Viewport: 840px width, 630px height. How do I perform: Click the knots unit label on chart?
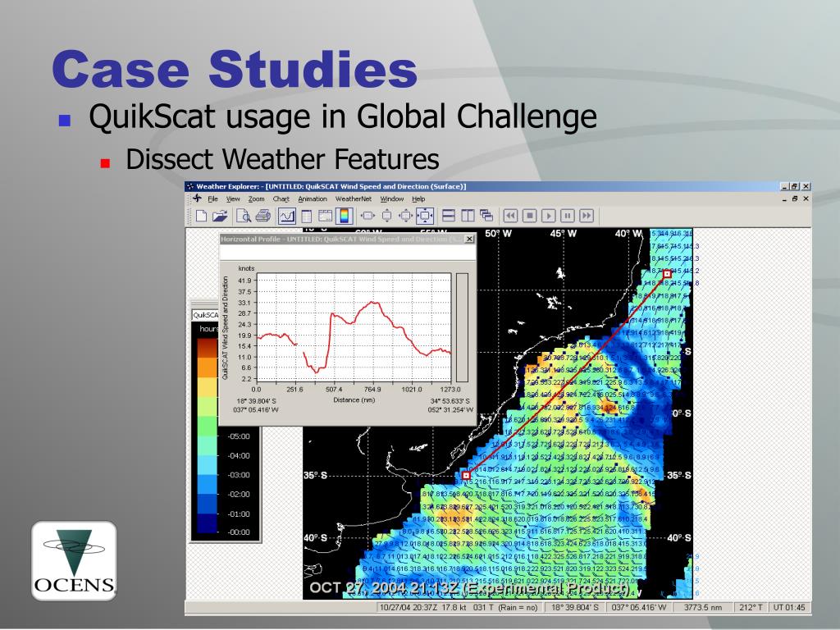coord(246,268)
